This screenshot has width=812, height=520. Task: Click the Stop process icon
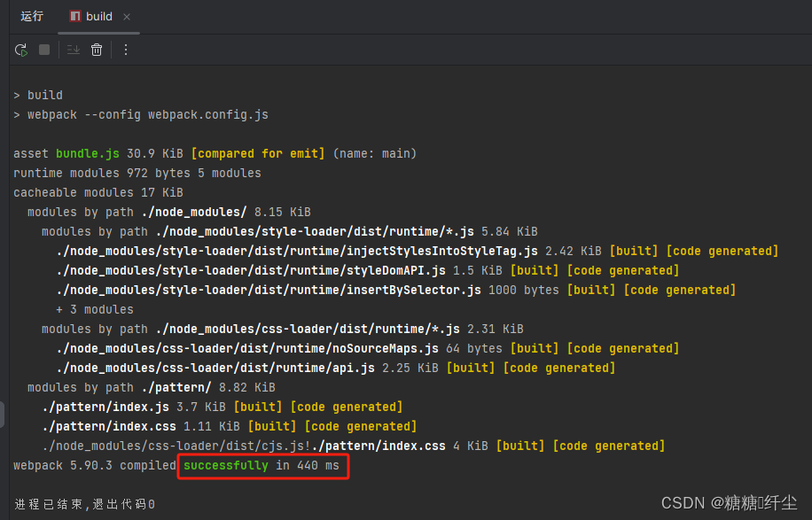pos(44,50)
